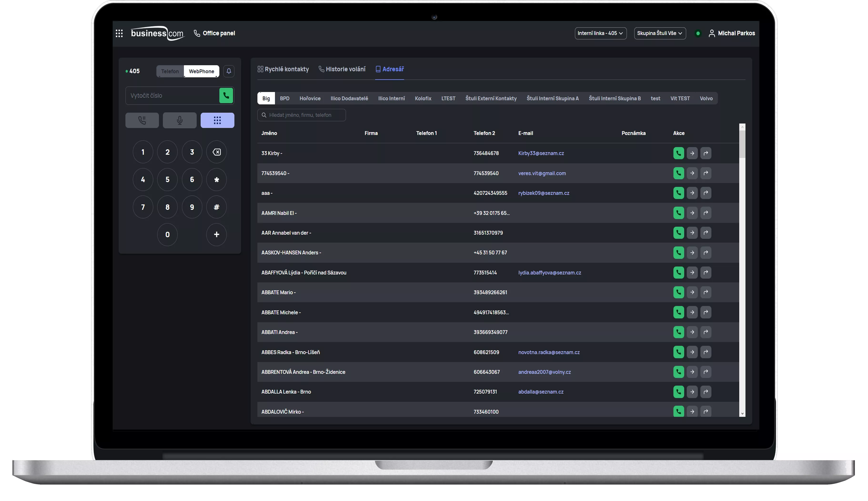Open email lydia.abaffyova@seznam.cz
The height and width of the screenshot is (501, 868).
[549, 272]
